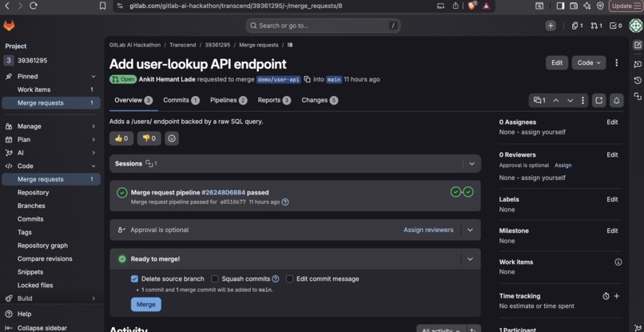Switch to the Pipelines tab
The width and height of the screenshot is (644, 332).
pos(229,100)
